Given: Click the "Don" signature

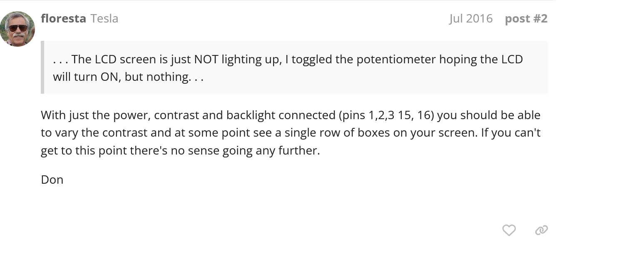Looking at the screenshot, I should tap(52, 180).
